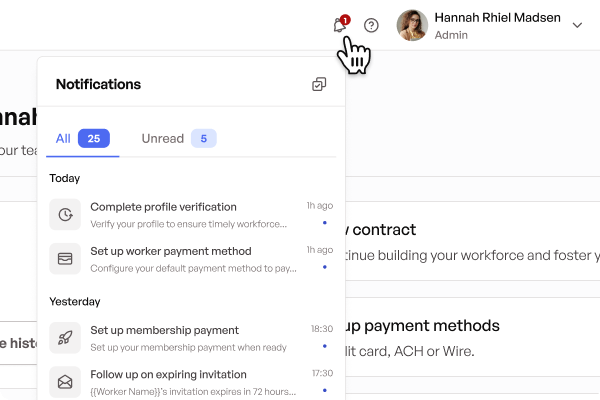This screenshot has height=400, width=600.
Task: Switch to the All notifications tab
Action: (63, 138)
